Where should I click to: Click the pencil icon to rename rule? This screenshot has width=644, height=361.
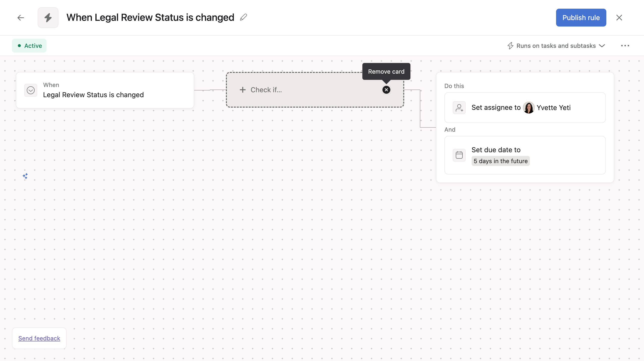(243, 17)
